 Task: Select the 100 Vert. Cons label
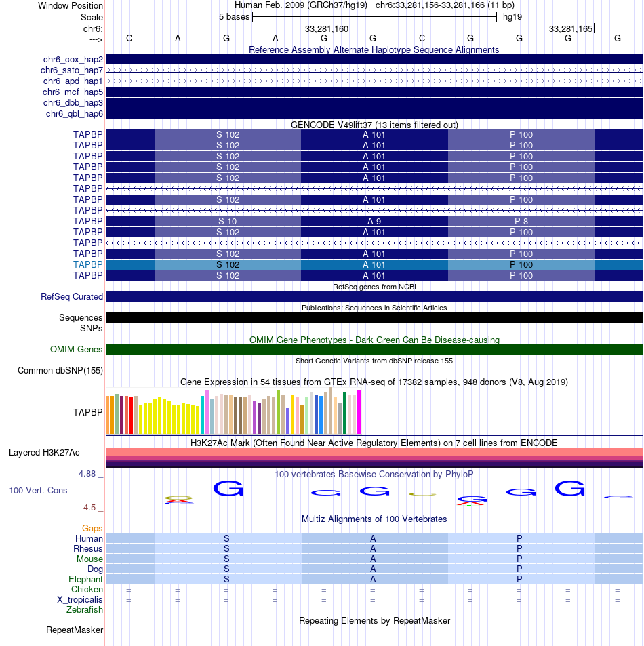[x=38, y=490]
